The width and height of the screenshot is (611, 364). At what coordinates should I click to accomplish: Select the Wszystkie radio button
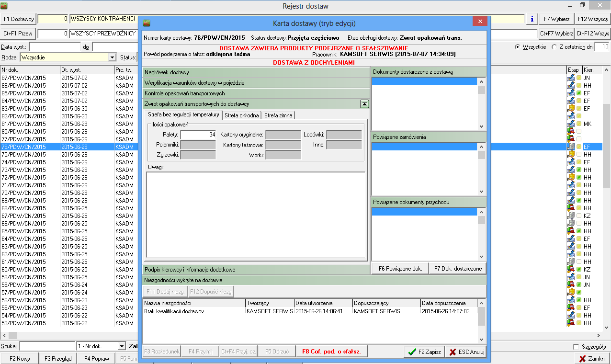point(517,47)
